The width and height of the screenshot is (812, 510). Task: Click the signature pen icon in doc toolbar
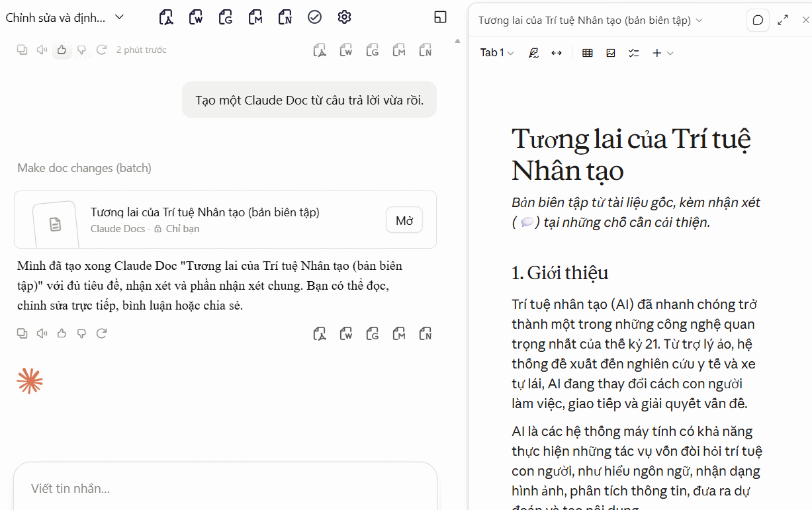533,53
